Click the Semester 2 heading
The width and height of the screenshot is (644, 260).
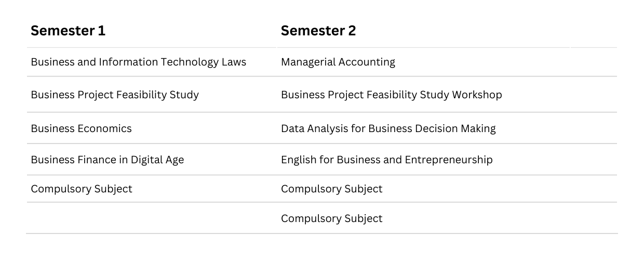pos(318,31)
